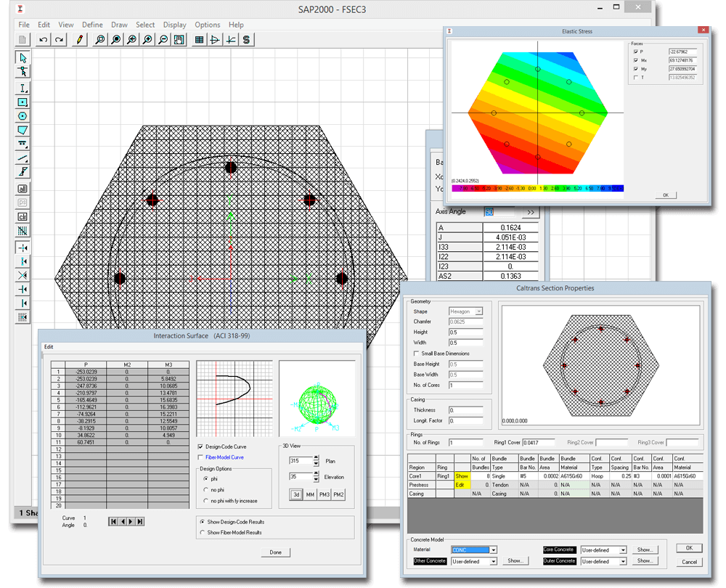The image size is (726, 588).
Task: Click OK in Elastic Stress window
Action: 666,195
